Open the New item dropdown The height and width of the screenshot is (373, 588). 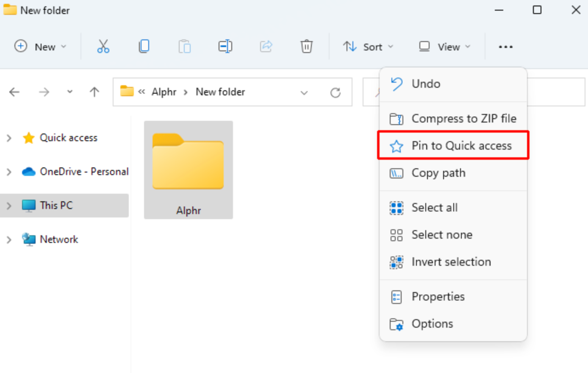pos(41,47)
